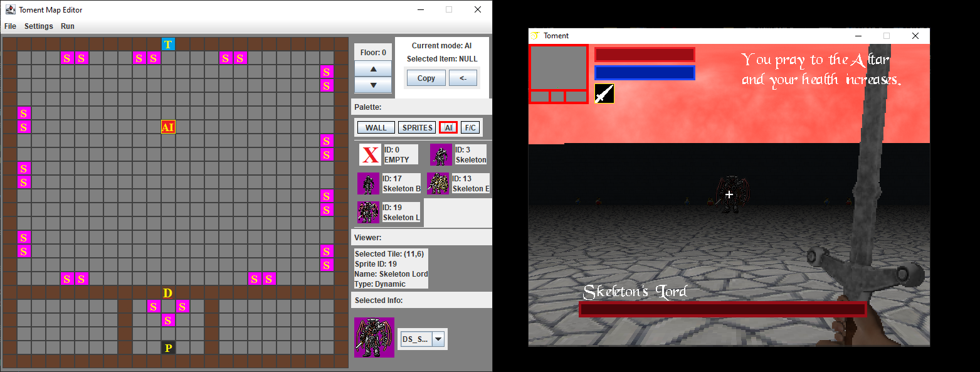Image resolution: width=980 pixels, height=372 pixels.
Task: Open the Run menu
Action: tap(68, 26)
